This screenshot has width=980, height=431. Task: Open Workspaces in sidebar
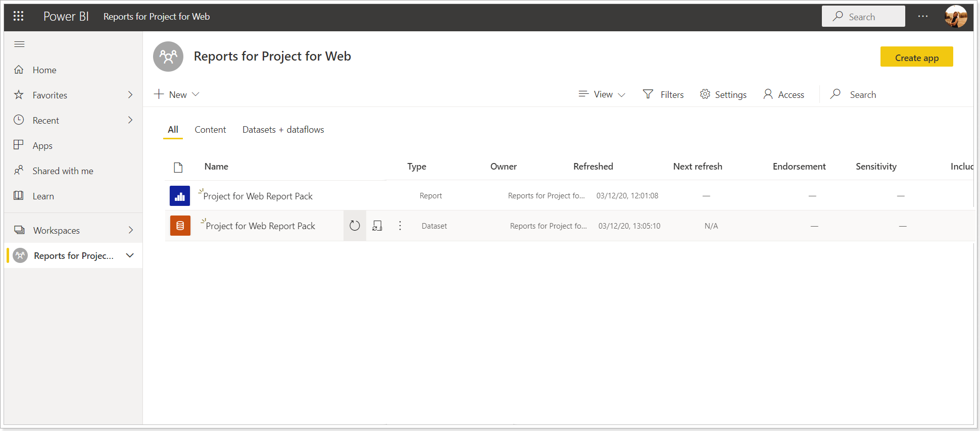click(x=57, y=231)
